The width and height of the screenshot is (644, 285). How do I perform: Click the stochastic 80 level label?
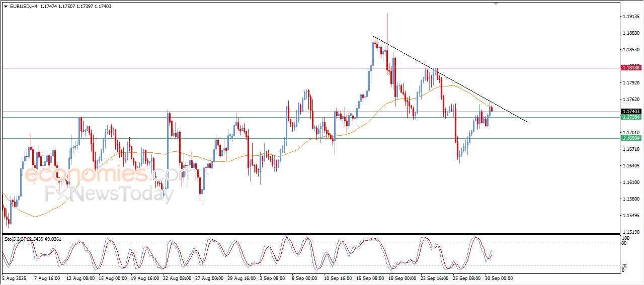click(x=625, y=243)
